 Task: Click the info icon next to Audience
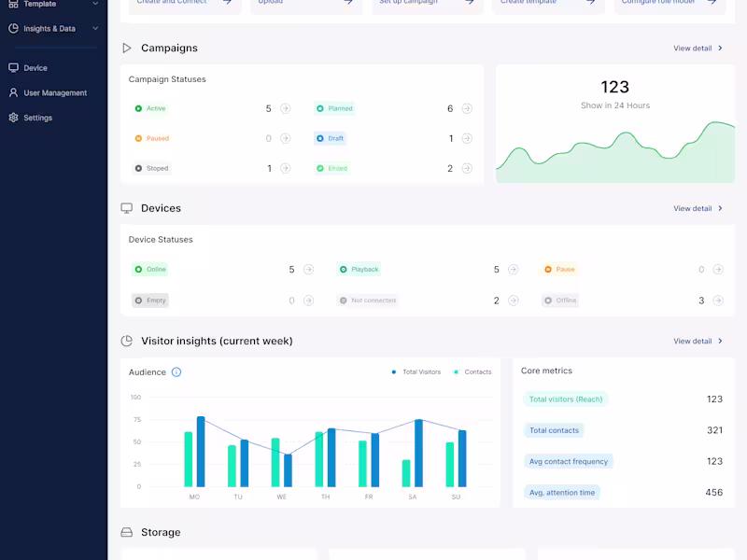pyautogui.click(x=175, y=371)
